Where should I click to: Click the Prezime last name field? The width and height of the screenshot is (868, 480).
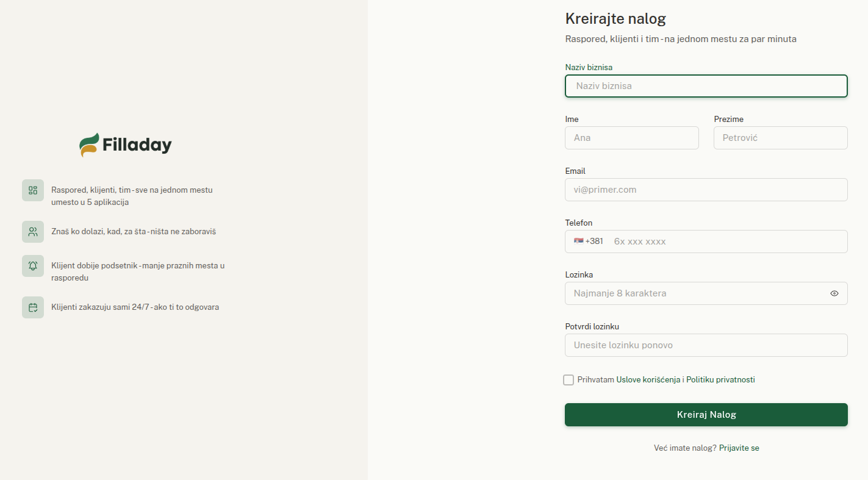780,138
